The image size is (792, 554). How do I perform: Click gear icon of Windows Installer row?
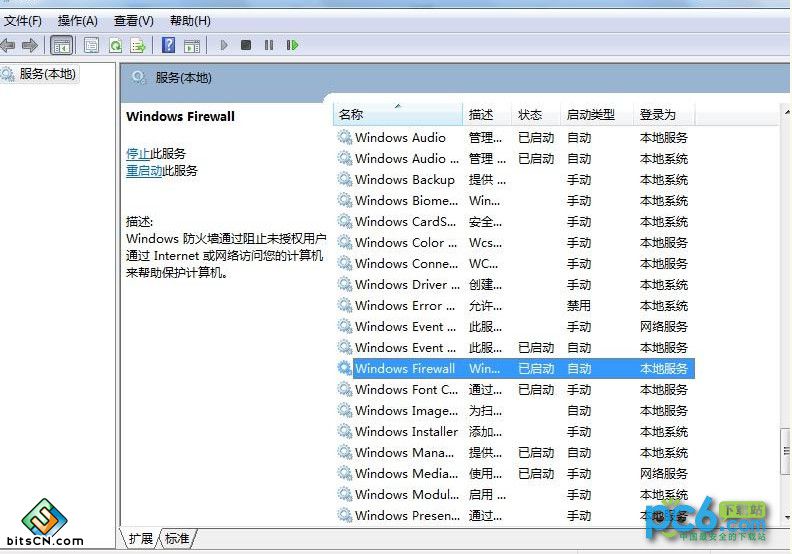[x=344, y=432]
